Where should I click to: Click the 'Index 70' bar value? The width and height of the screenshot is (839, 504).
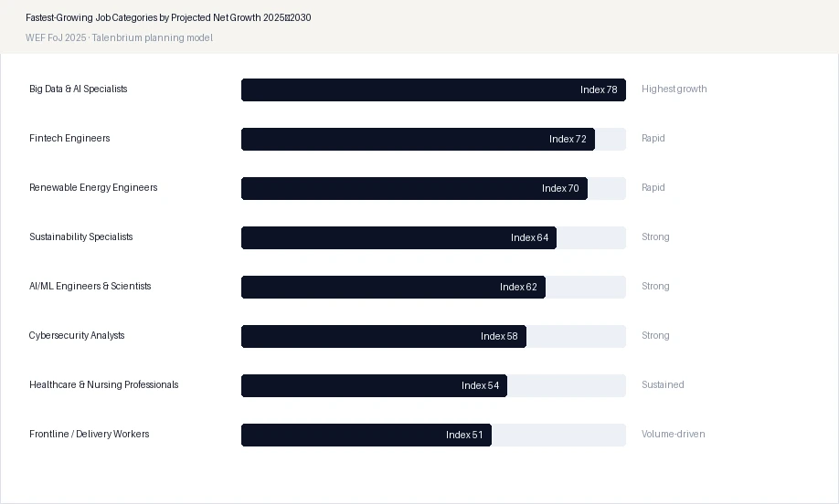point(560,188)
